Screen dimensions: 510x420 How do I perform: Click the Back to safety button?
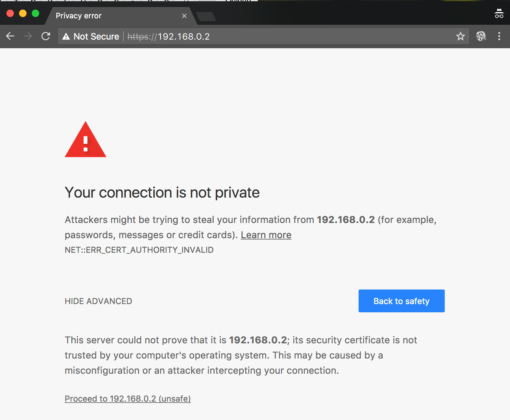[x=401, y=301]
